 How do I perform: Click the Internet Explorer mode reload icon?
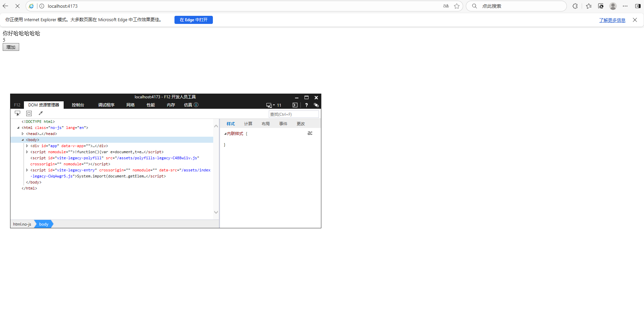601,6
